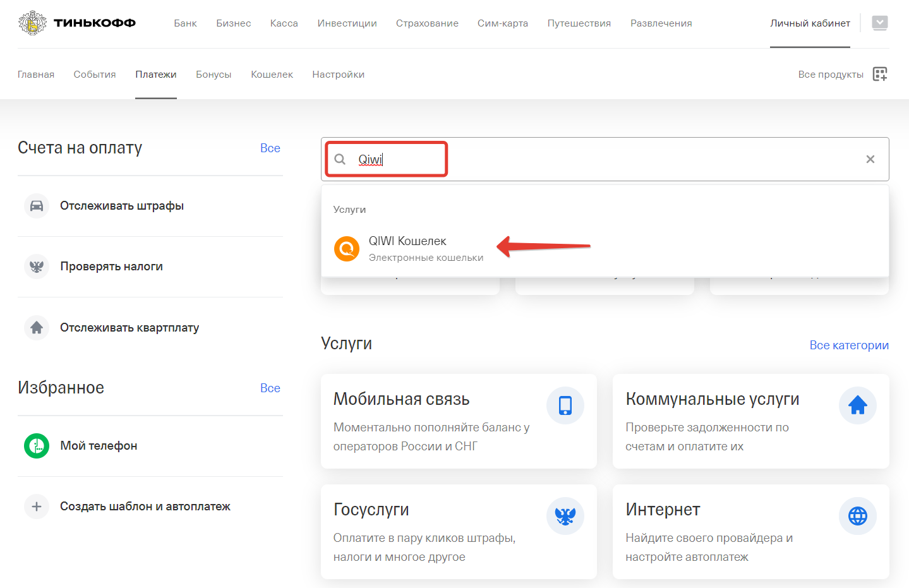Open the profile dropdown arrow at top right
The image size is (909, 588).
click(879, 23)
